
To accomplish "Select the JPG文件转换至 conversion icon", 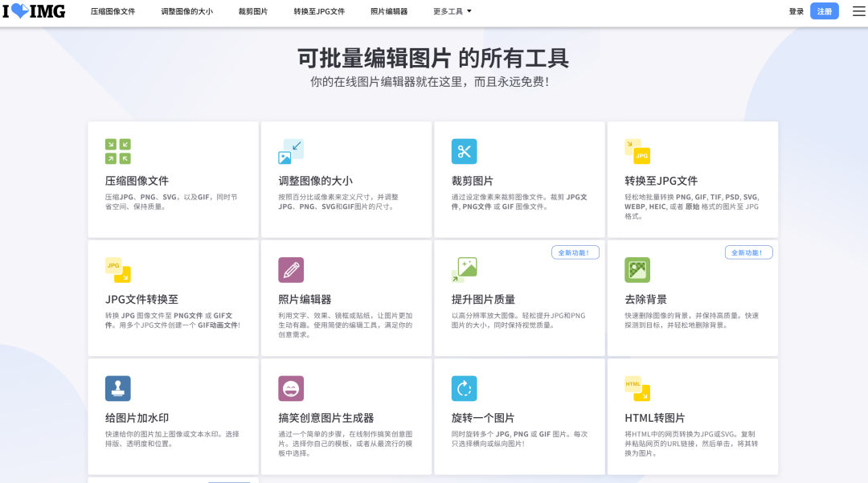I will pos(117,269).
